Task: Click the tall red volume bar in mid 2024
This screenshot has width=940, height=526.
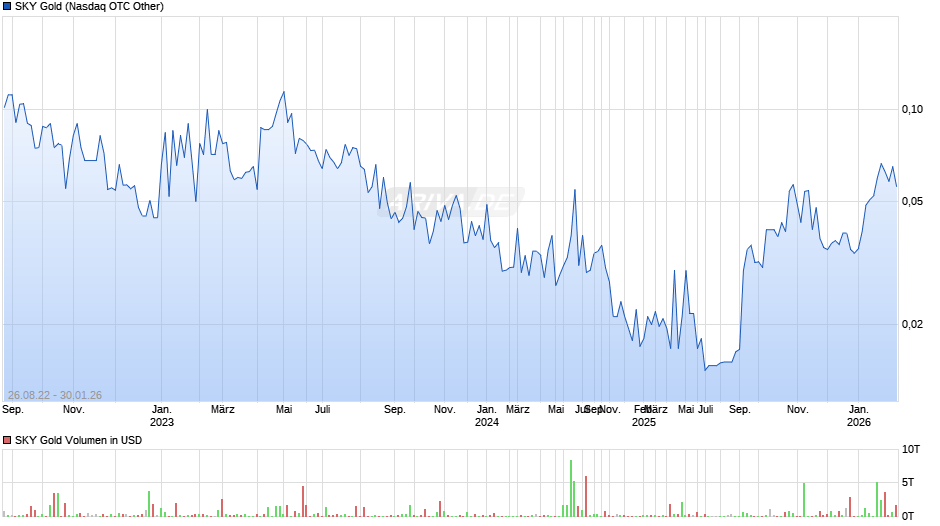Action: [586, 496]
